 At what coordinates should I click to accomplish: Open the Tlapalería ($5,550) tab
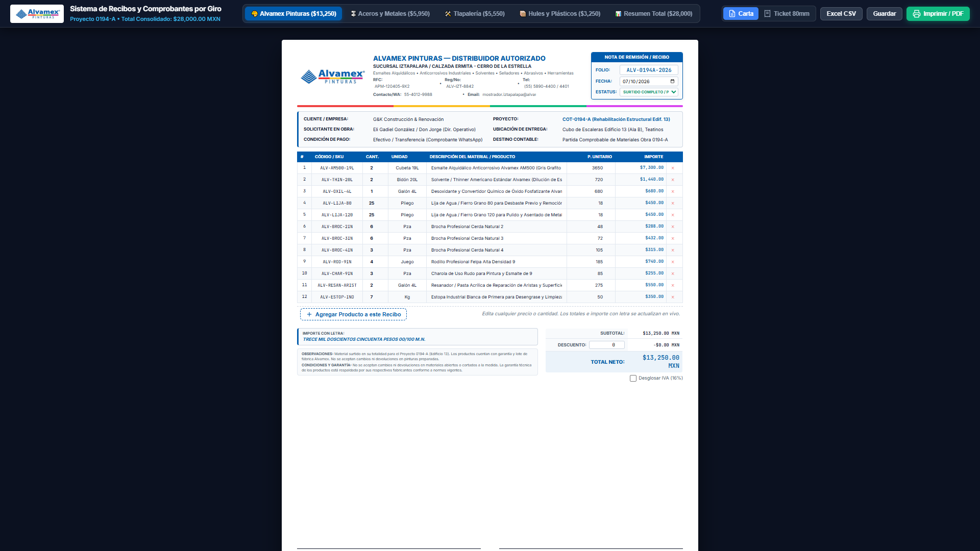click(x=475, y=14)
